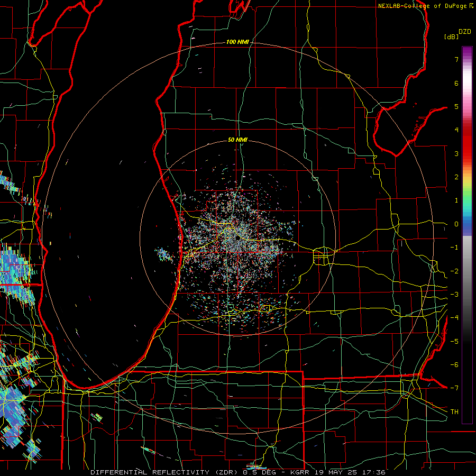Click legend value -7 on the color scale
The image size is (476, 476).
(454, 388)
